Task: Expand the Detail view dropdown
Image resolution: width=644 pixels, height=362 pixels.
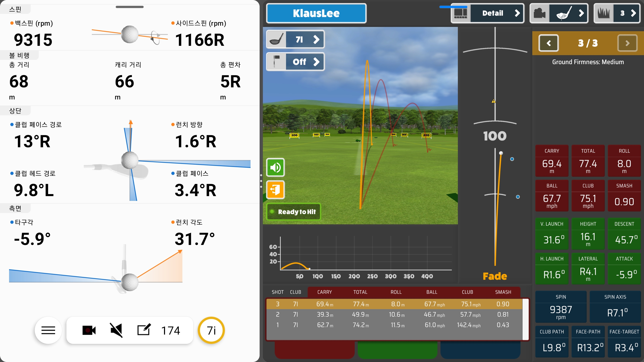Action: click(497, 13)
